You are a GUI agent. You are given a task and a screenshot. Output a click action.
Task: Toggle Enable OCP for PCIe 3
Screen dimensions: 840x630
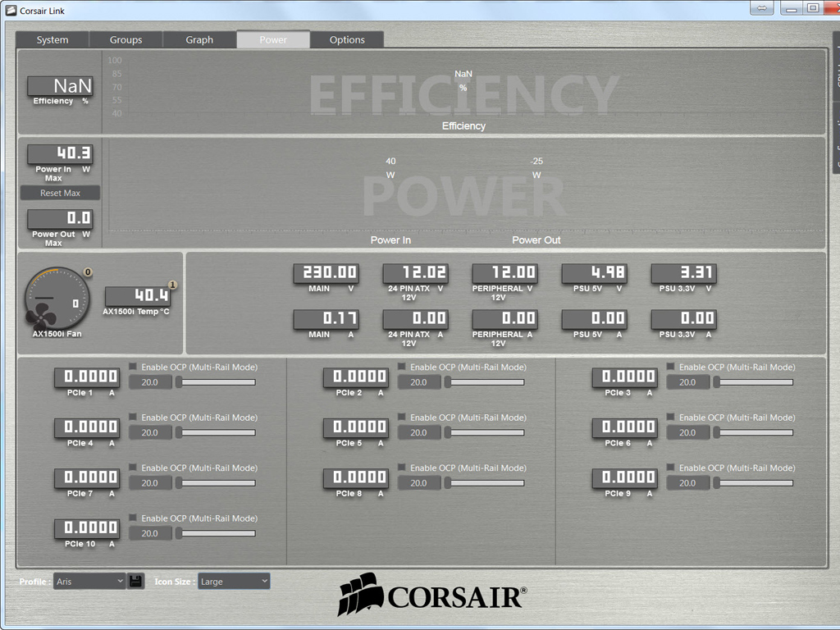[671, 367]
